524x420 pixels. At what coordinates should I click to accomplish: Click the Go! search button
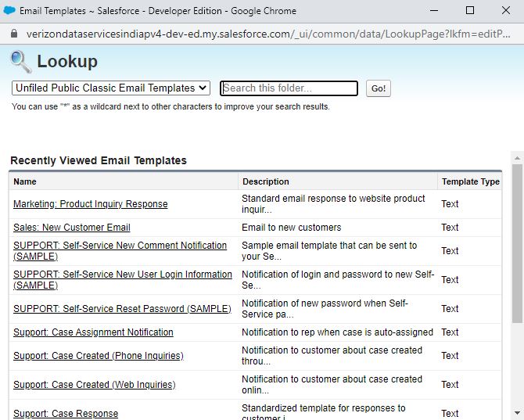(378, 88)
